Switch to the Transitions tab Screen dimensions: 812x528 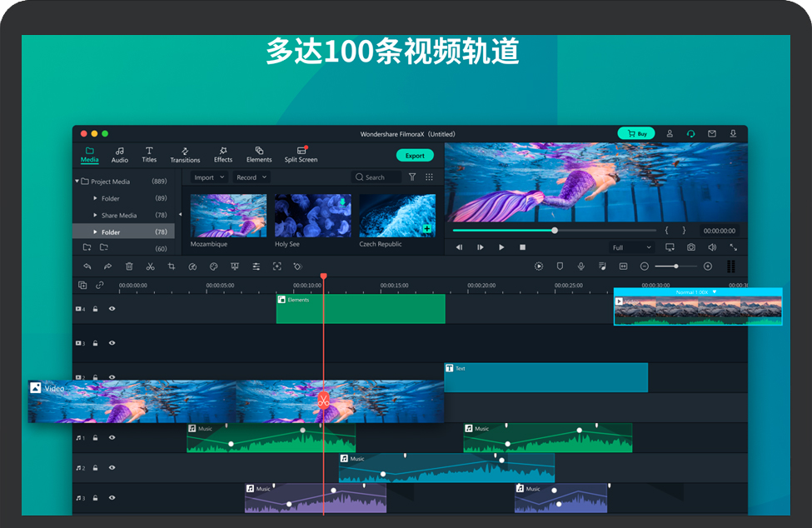pos(185,155)
